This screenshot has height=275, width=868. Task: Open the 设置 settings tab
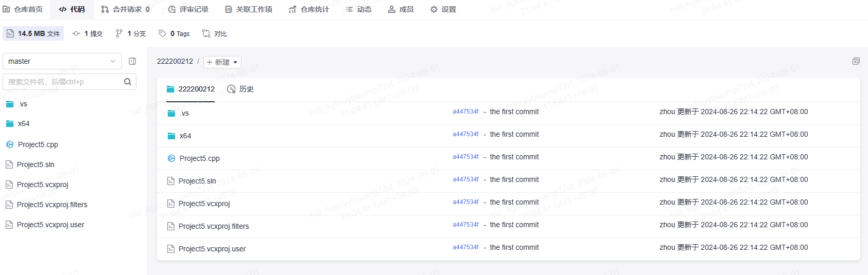coord(443,9)
